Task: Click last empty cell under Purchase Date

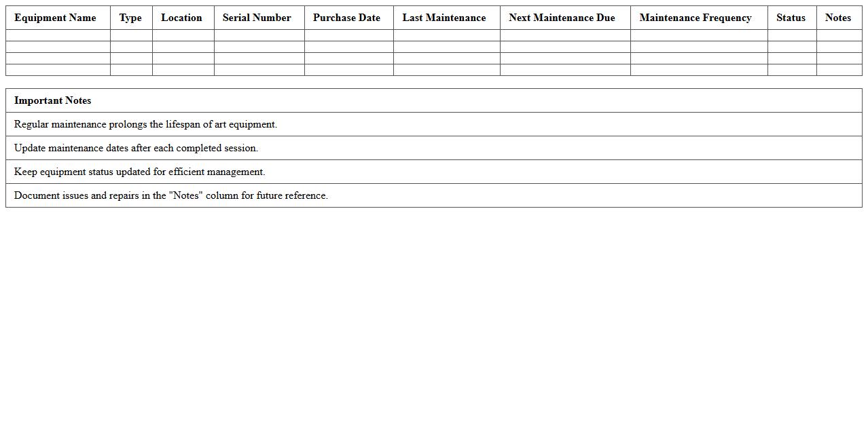Action: click(348, 70)
